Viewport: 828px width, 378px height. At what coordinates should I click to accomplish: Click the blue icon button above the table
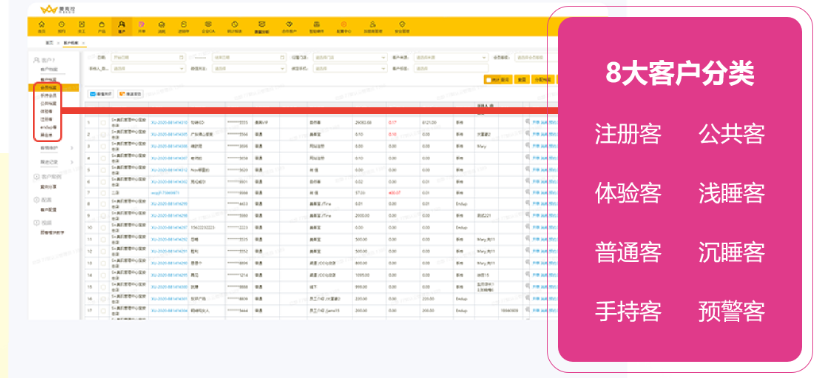101,93
